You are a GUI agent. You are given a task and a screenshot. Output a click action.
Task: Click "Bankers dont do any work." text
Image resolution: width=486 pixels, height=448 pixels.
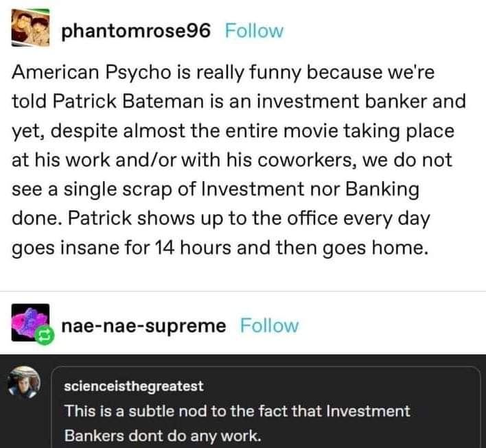pos(162,436)
